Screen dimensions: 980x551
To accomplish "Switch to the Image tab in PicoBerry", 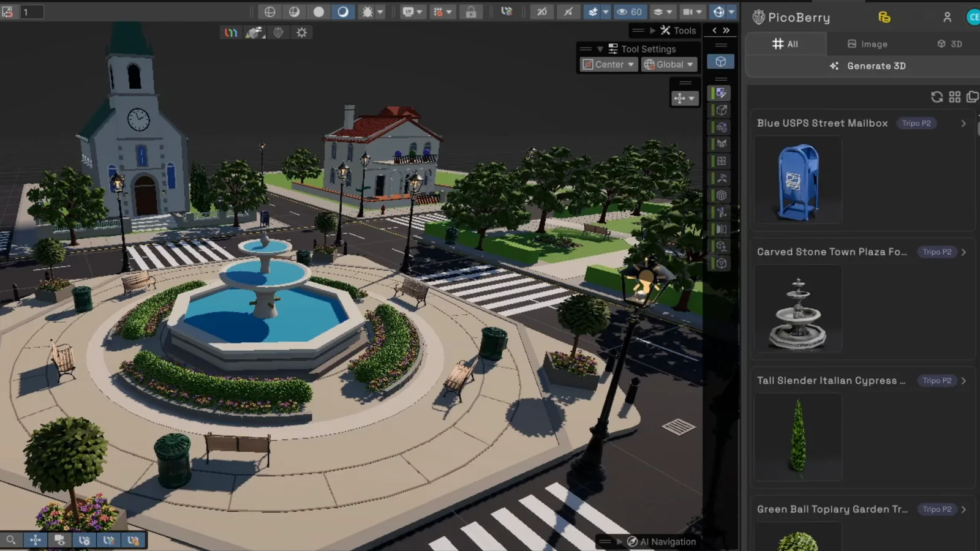I will (867, 44).
